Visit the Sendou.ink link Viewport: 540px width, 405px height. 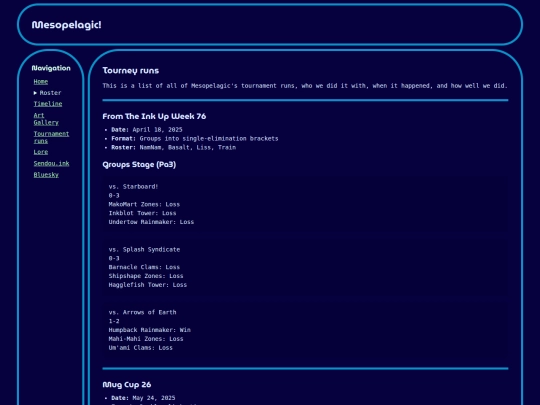(x=51, y=163)
